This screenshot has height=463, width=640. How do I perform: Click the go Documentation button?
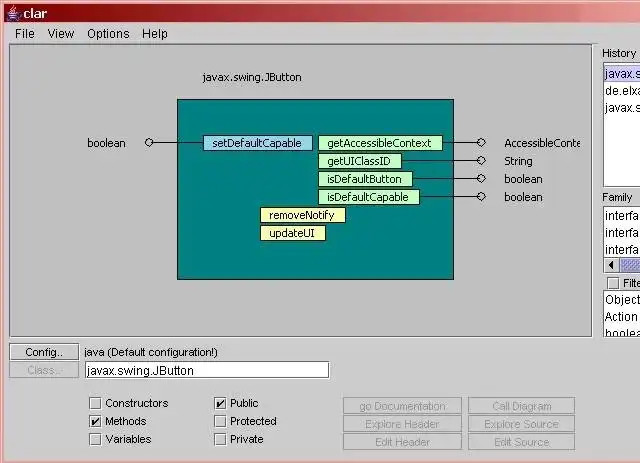402,406
